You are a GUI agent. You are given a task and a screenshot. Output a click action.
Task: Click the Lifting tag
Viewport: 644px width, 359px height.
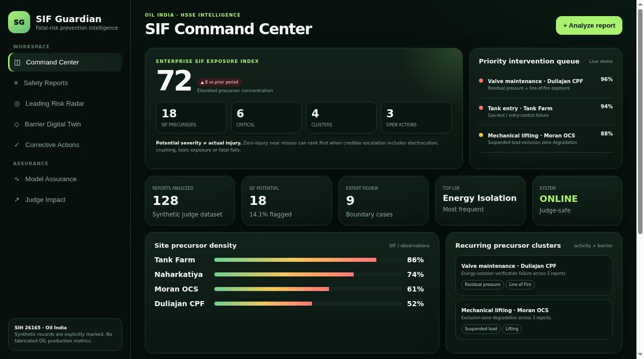pos(512,329)
